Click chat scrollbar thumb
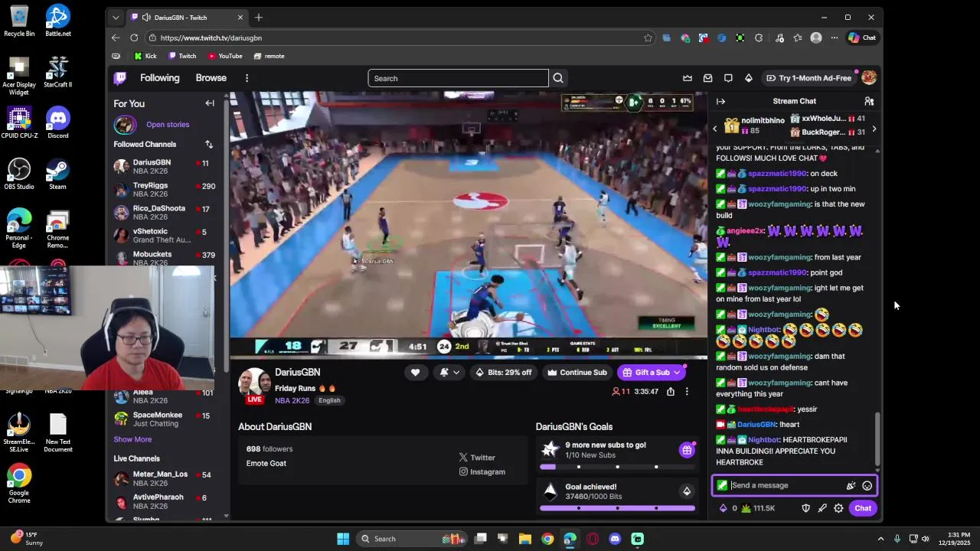Screen dimensions: 980x551 pos(877,438)
